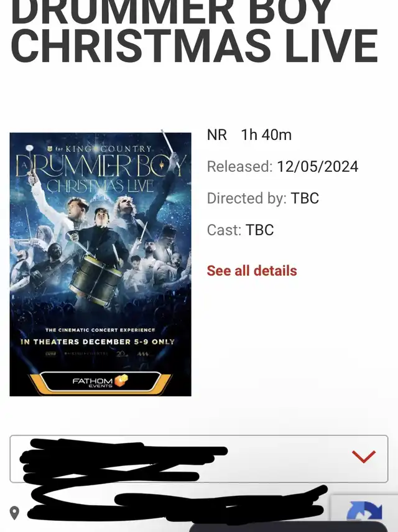Viewport: 398px width, 532px height.
Task: Select the 1h 40m runtime text
Action: coord(266,134)
